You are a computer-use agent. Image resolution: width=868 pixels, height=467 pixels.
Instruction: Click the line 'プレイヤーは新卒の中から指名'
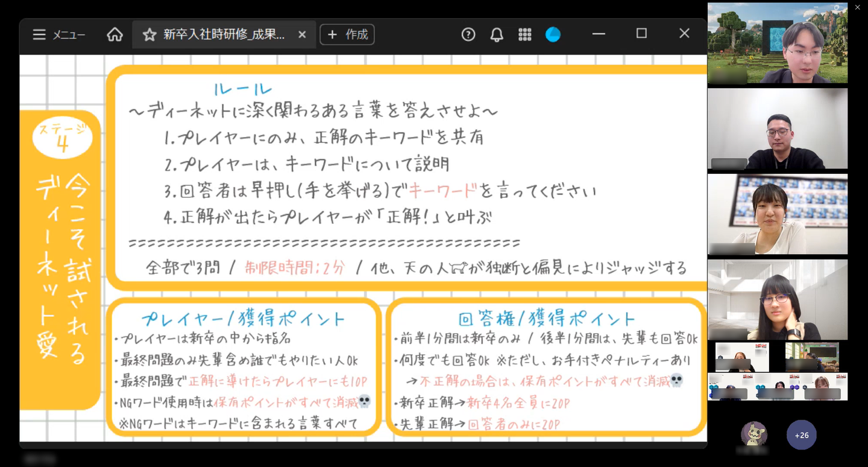(203, 339)
